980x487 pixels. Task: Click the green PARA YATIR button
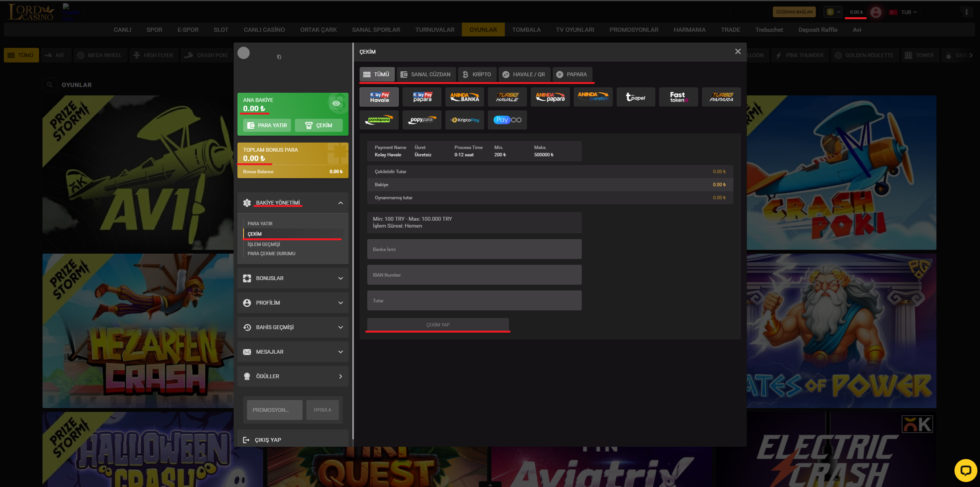coord(267,125)
